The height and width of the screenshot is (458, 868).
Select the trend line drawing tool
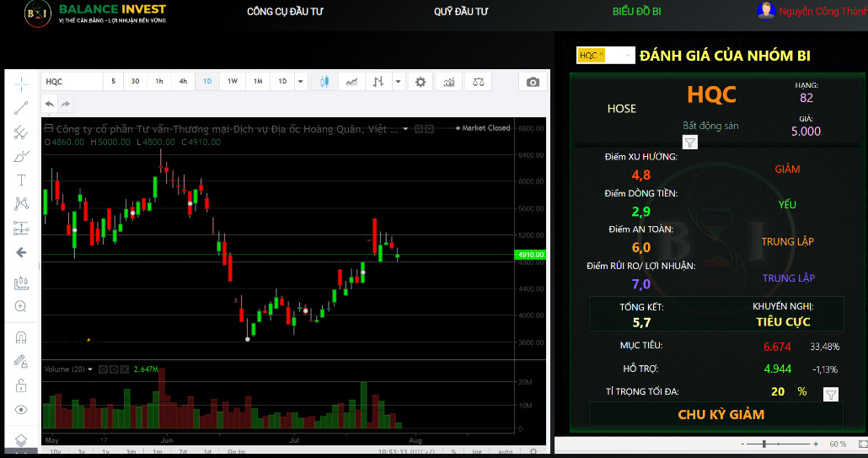point(21,107)
